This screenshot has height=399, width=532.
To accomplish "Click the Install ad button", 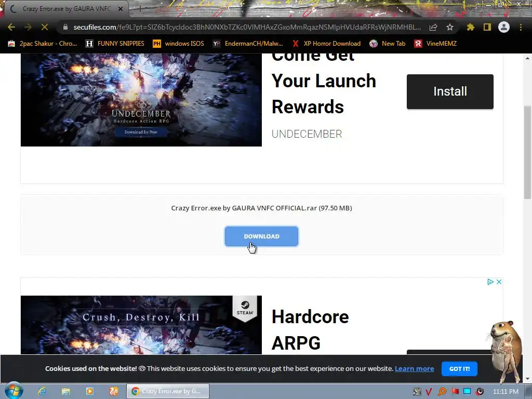I will pos(450,91).
